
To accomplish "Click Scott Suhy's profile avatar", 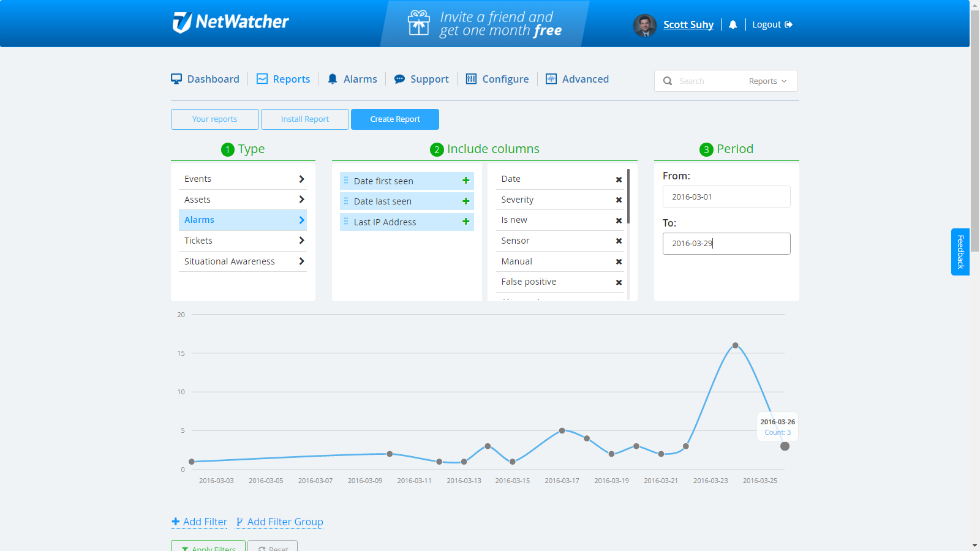I will (644, 25).
